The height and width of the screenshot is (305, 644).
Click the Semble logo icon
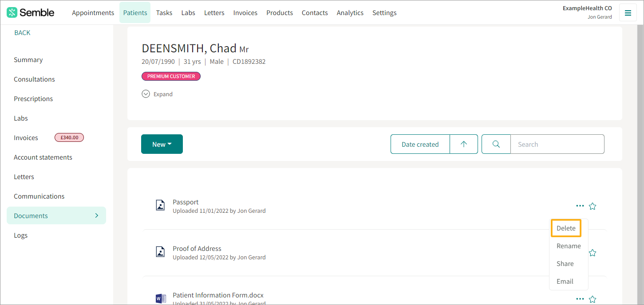[12, 12]
